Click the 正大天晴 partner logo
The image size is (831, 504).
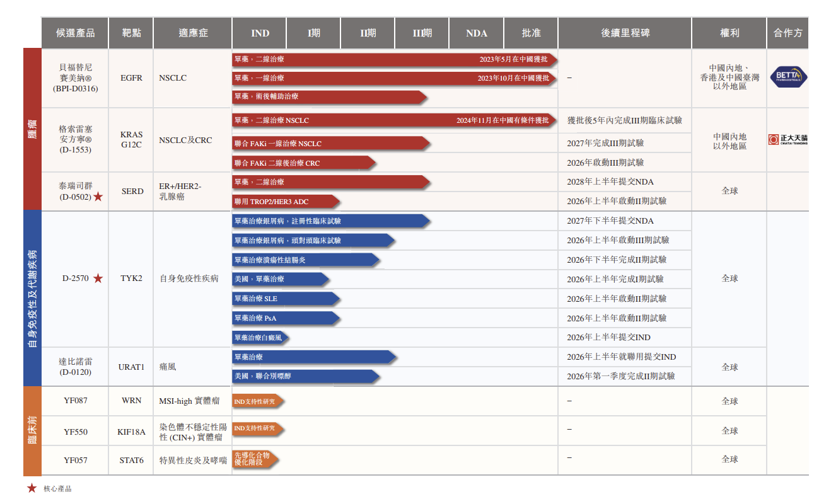click(788, 140)
